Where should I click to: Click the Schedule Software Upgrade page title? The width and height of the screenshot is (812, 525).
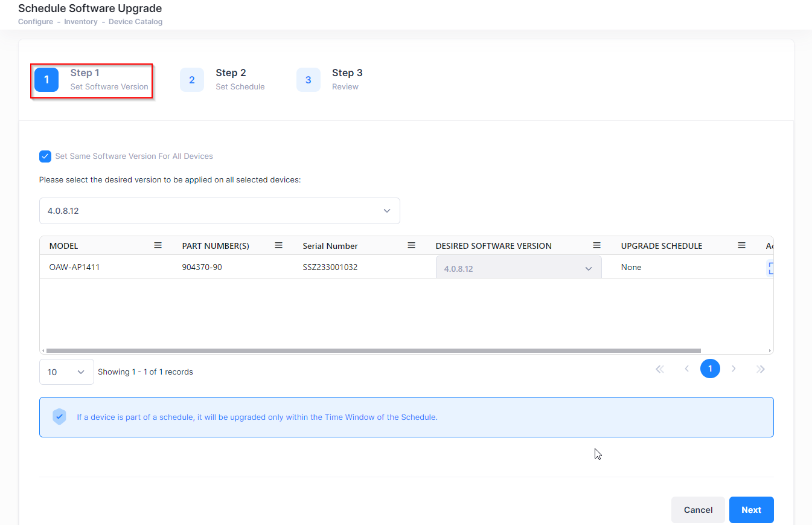tap(90, 8)
